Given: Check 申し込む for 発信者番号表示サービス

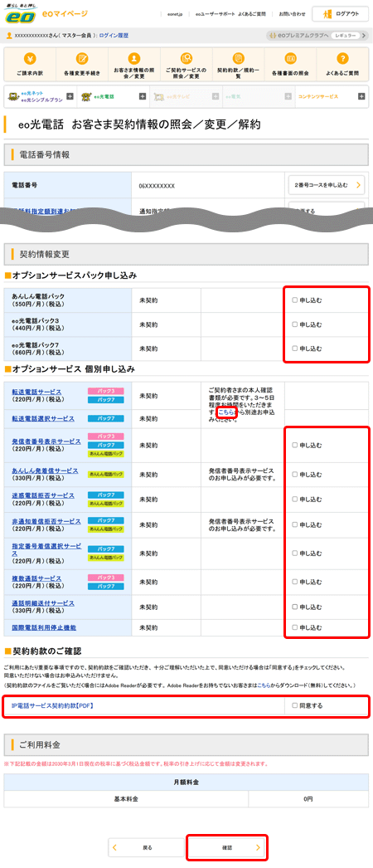Looking at the screenshot, I should coord(294,445).
